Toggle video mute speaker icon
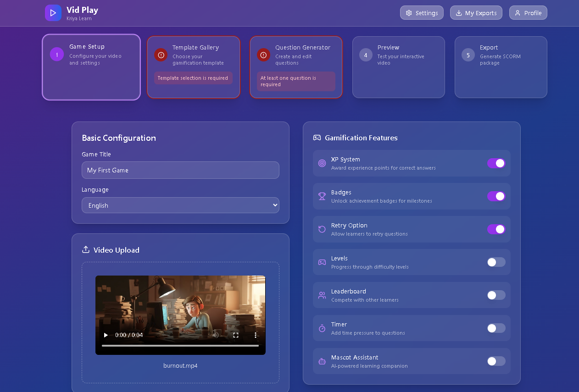579x392 pixels. click(x=216, y=335)
